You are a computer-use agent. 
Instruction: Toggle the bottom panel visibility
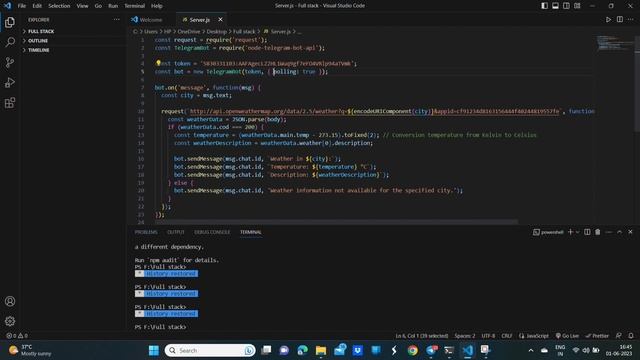[x=556, y=6]
